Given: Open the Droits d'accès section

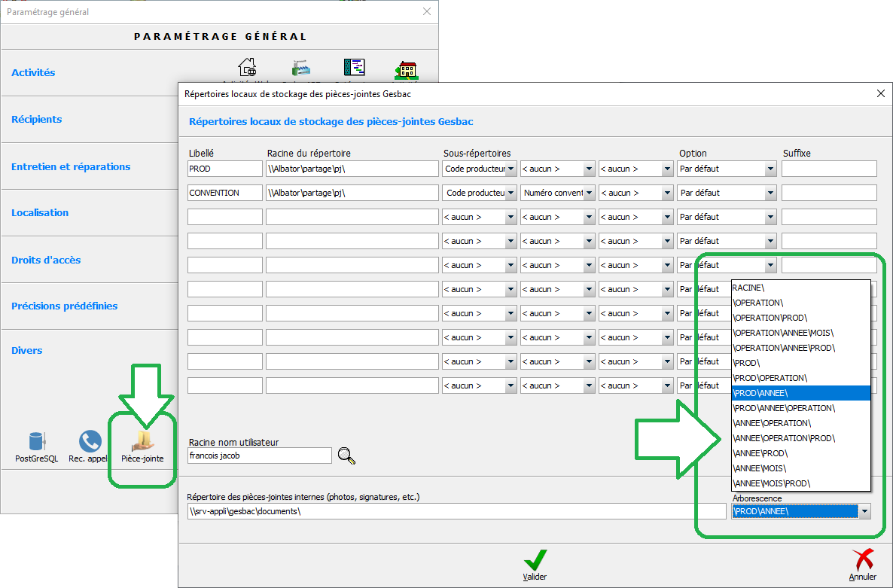Looking at the screenshot, I should [x=46, y=260].
